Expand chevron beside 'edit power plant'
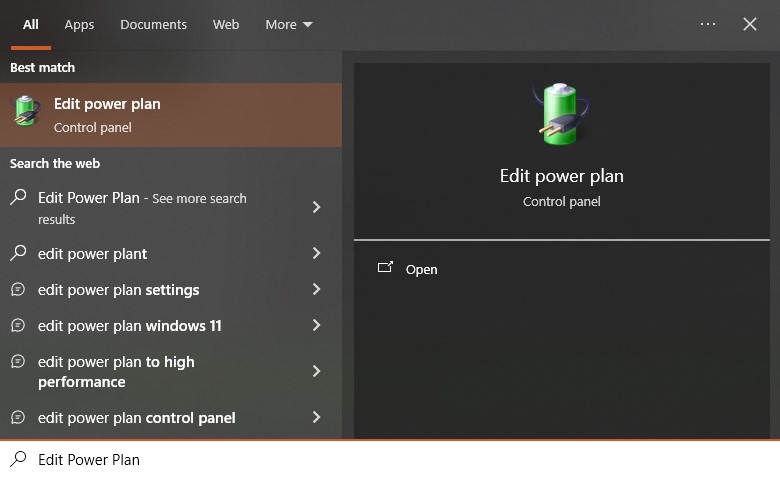This screenshot has width=780, height=477. [316, 253]
